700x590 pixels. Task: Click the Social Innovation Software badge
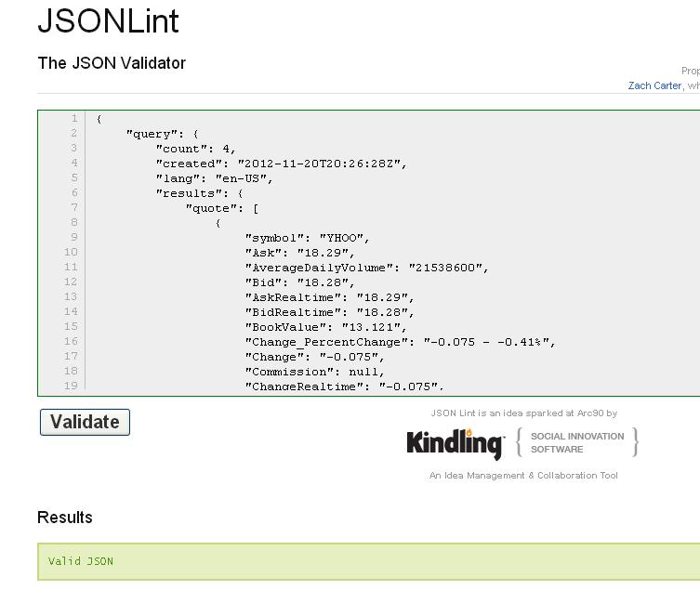[577, 442]
